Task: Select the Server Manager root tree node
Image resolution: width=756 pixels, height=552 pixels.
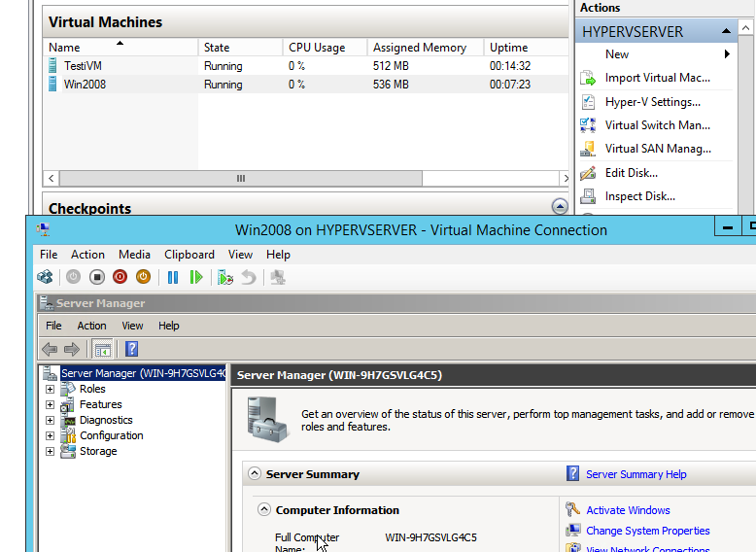Action: [x=143, y=373]
